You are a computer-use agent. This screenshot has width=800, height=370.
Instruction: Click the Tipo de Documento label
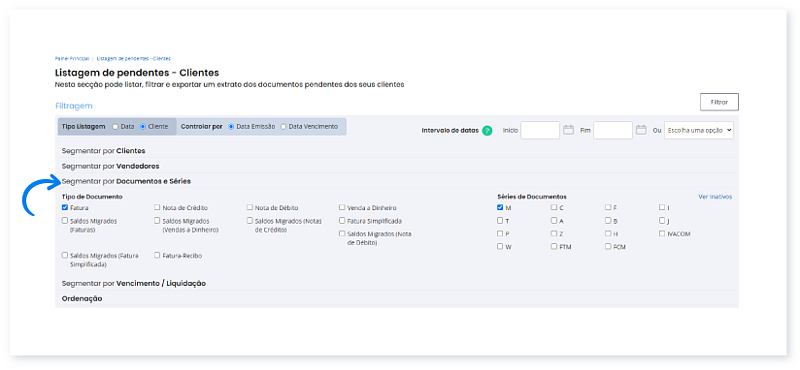tap(92, 196)
